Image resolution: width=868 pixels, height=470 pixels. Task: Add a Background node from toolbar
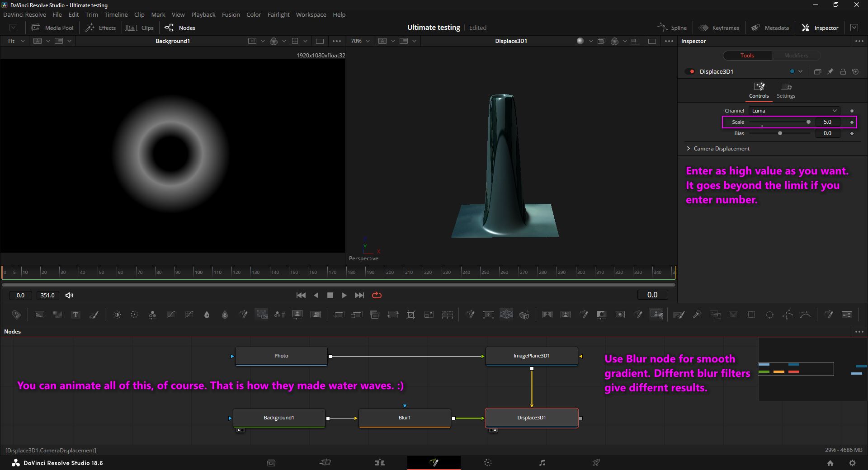[x=39, y=315]
